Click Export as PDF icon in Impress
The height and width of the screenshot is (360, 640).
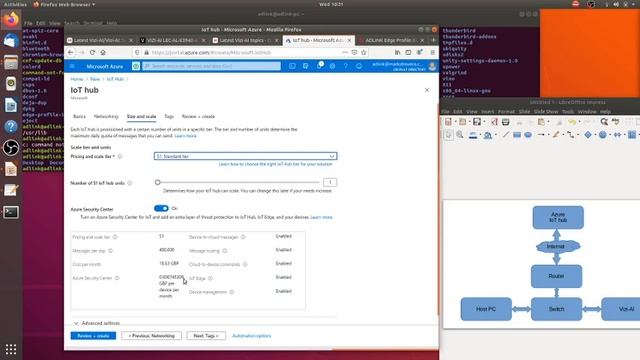click(x=494, y=122)
